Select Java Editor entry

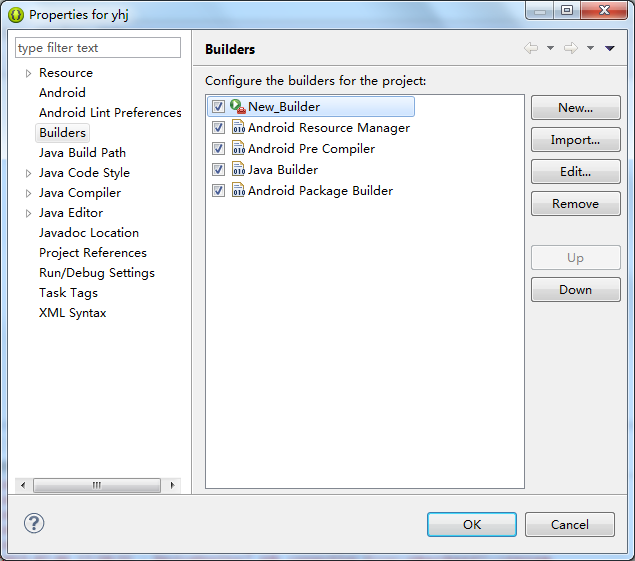71,213
